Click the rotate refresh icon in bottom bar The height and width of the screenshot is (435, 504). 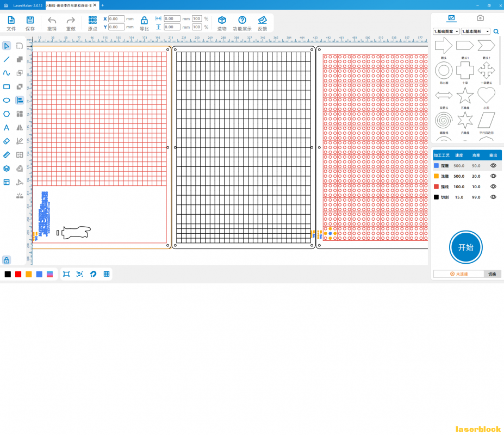point(93,274)
